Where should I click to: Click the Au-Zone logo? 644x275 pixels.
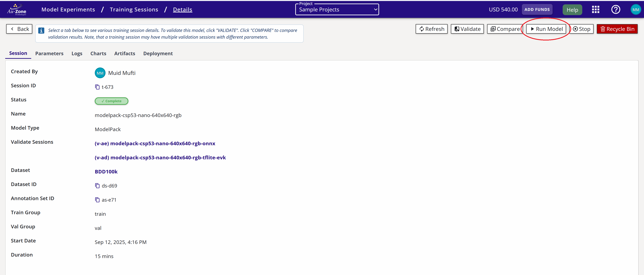[x=17, y=10]
